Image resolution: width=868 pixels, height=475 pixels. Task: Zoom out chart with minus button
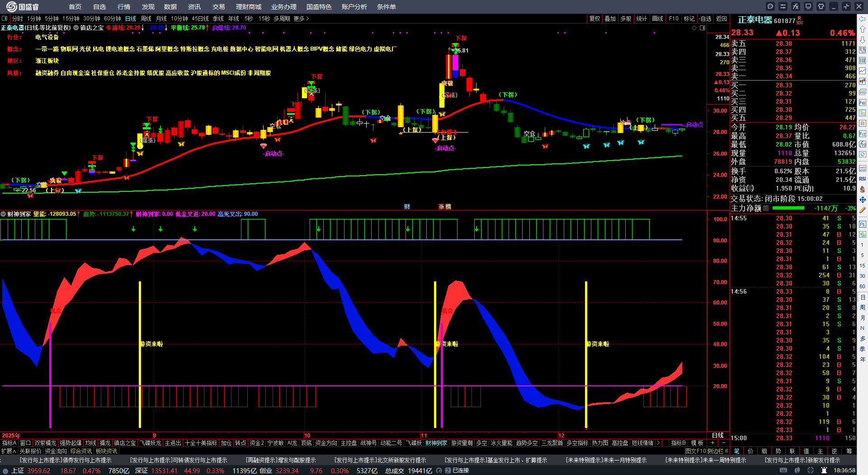click(x=723, y=443)
